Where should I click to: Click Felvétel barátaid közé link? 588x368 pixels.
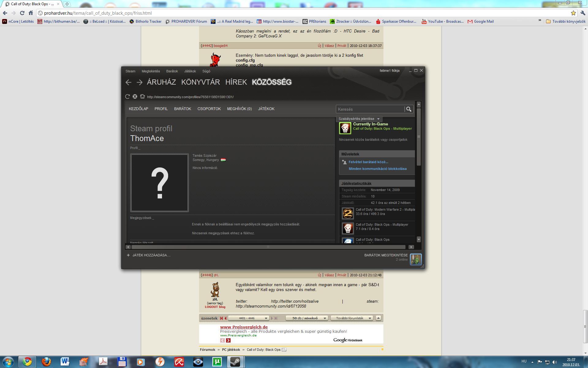click(368, 162)
